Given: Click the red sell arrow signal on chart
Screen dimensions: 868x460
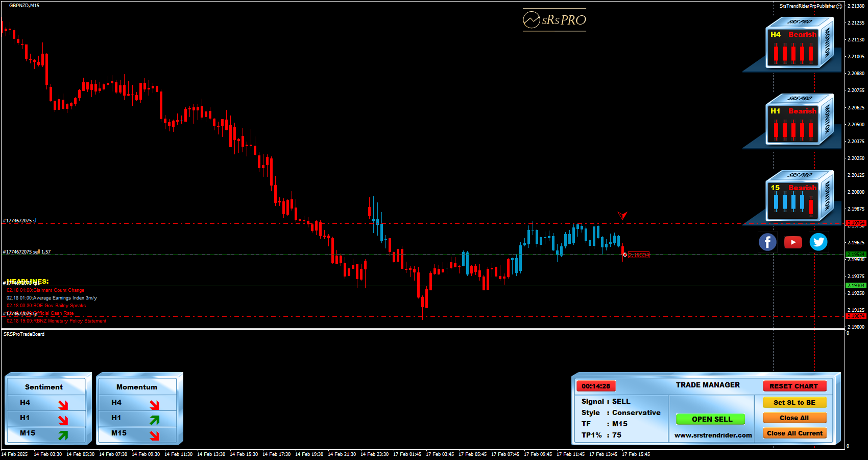Looking at the screenshot, I should [622, 216].
